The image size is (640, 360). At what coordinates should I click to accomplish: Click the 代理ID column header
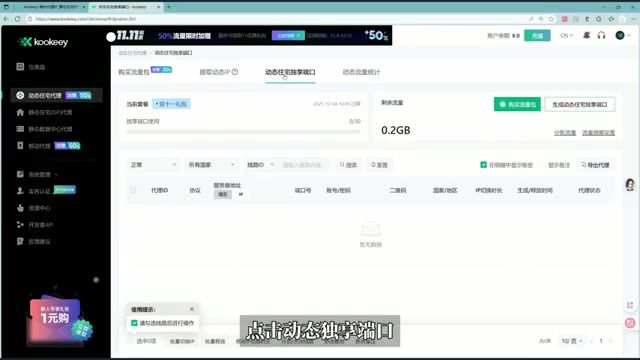(160, 190)
